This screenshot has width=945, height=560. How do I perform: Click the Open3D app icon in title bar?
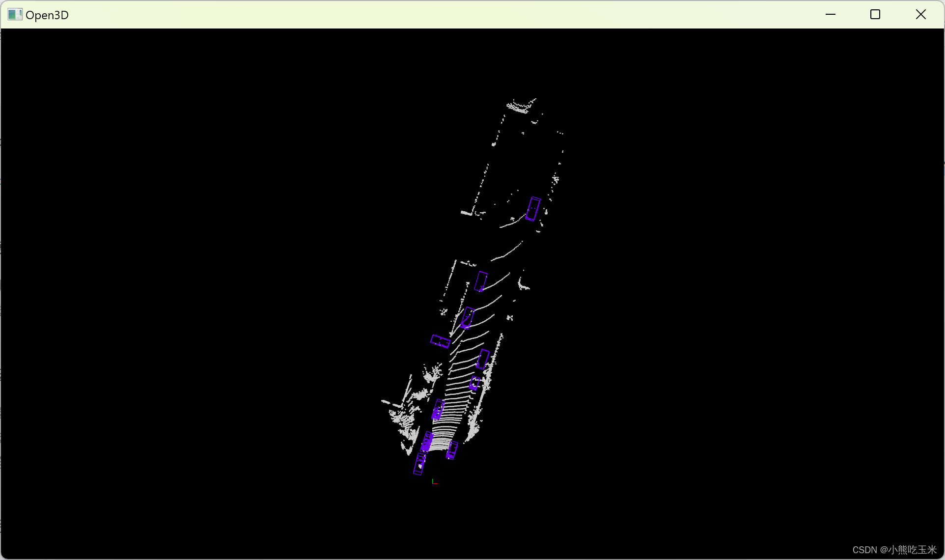point(15,15)
